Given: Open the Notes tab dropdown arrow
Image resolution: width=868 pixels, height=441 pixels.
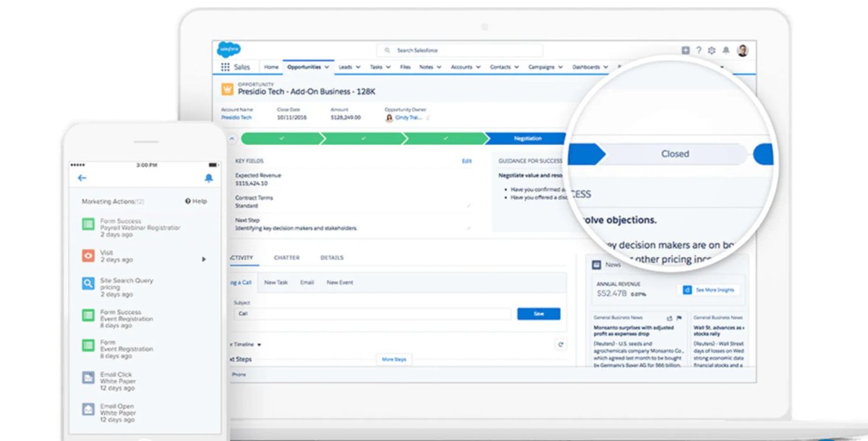Looking at the screenshot, I should (x=440, y=67).
